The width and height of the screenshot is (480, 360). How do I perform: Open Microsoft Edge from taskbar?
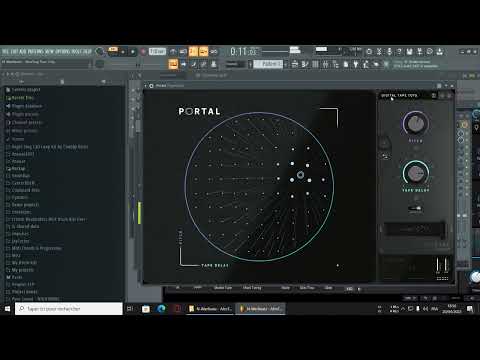(161, 309)
